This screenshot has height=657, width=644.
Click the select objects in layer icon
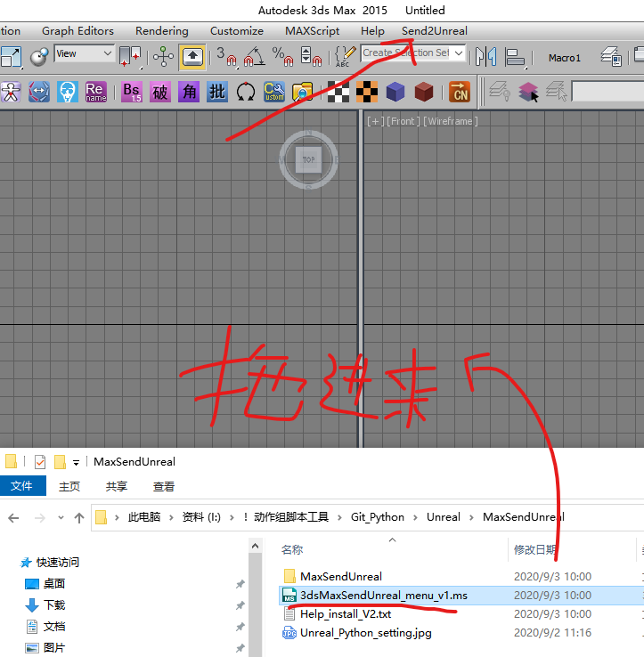tap(528, 92)
